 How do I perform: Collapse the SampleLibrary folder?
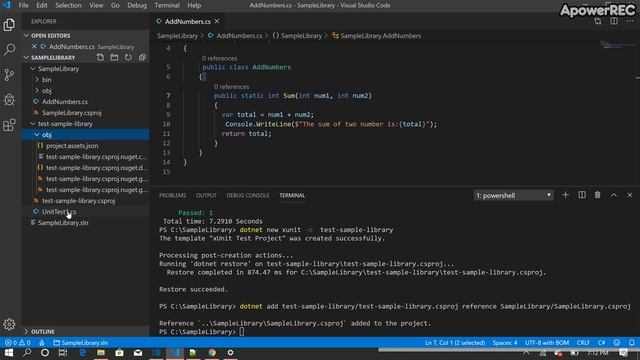[x=33, y=69]
